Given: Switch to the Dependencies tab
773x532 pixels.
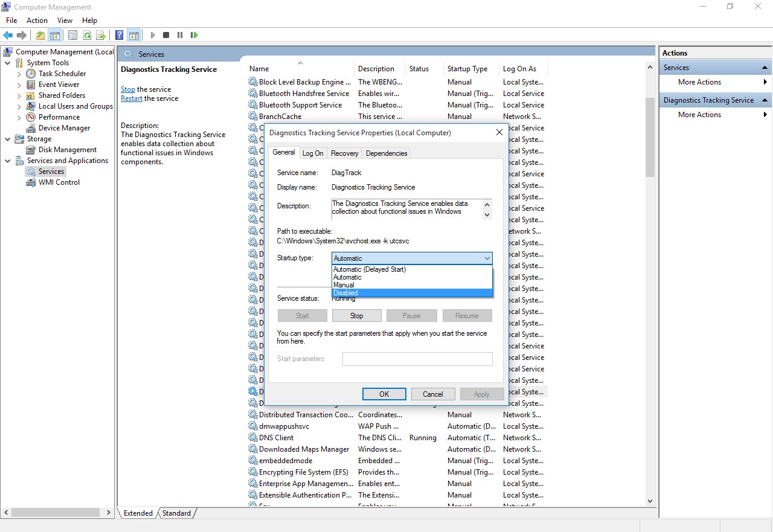Looking at the screenshot, I should pyautogui.click(x=386, y=153).
